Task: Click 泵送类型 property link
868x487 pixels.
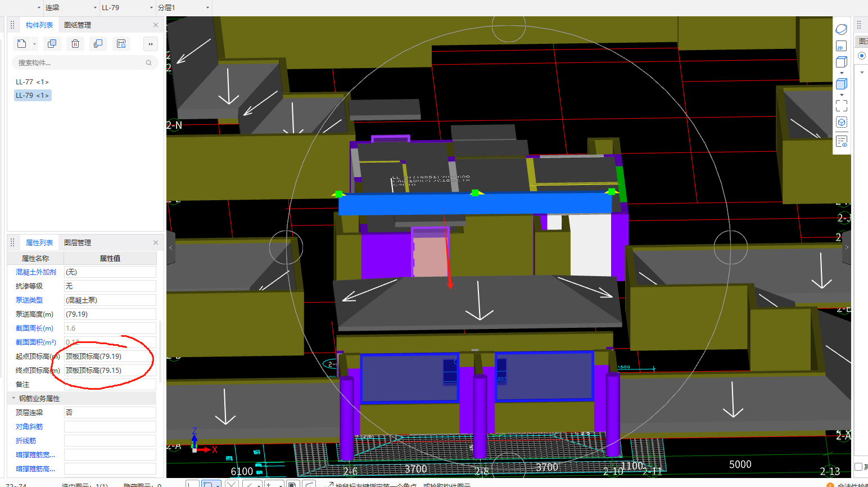Action: (29, 300)
